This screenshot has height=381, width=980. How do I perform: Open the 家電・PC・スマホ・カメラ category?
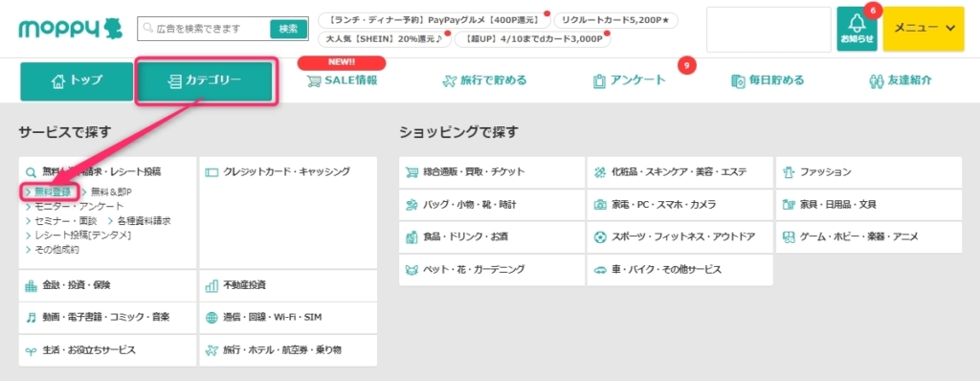(680, 205)
